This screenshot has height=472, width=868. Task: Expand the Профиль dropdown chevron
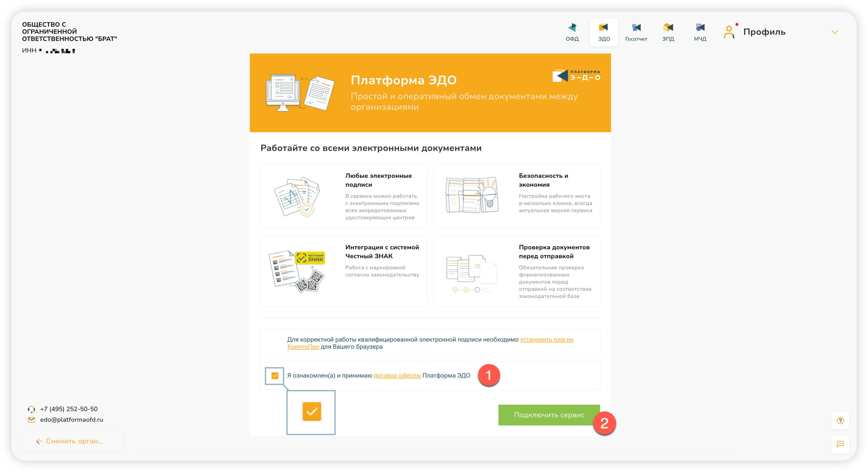(x=834, y=32)
